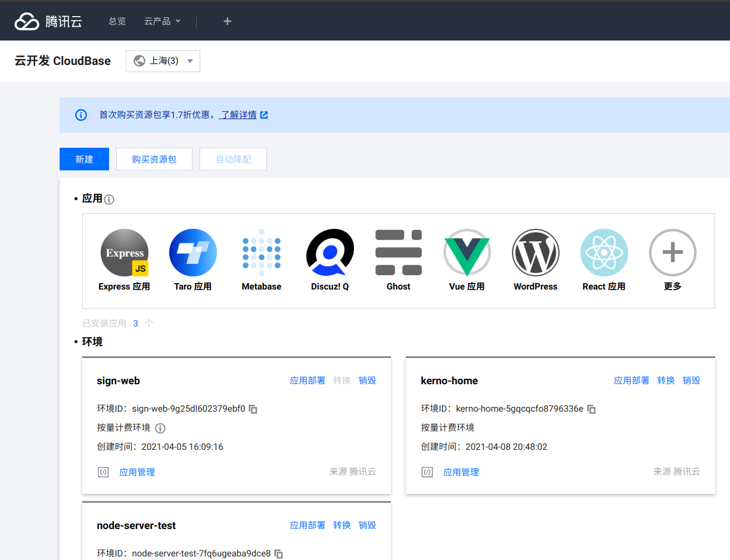Screen dimensions: 730x560
Task: Click the installed apps count 3
Action: [136, 323]
